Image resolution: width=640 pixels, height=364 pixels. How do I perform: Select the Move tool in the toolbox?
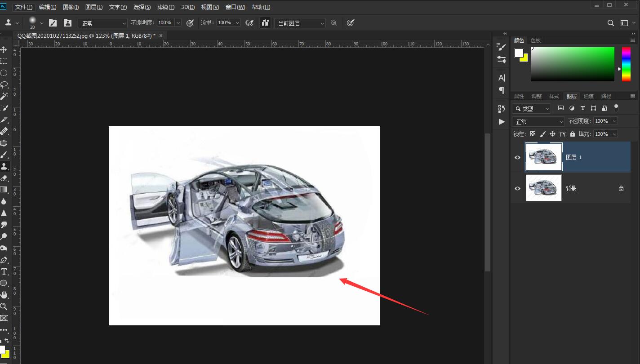pyautogui.click(x=4, y=49)
